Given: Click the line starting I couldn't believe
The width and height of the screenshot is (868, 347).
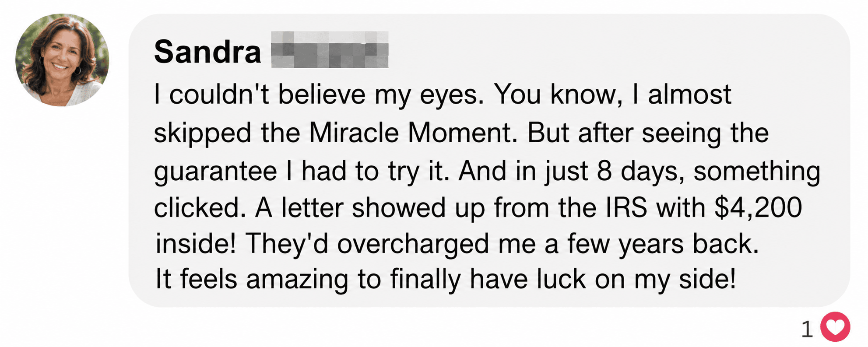Looking at the screenshot, I should (443, 95).
